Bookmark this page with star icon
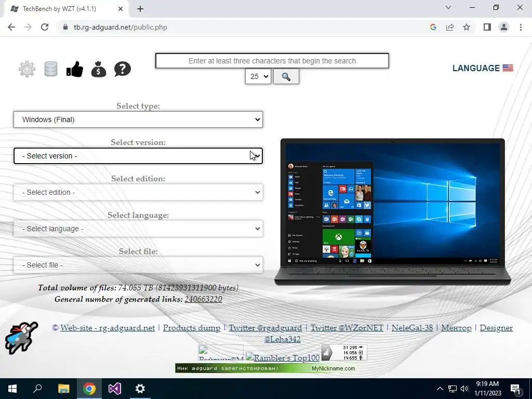Viewport: 532px width, 399px height. 467,27
